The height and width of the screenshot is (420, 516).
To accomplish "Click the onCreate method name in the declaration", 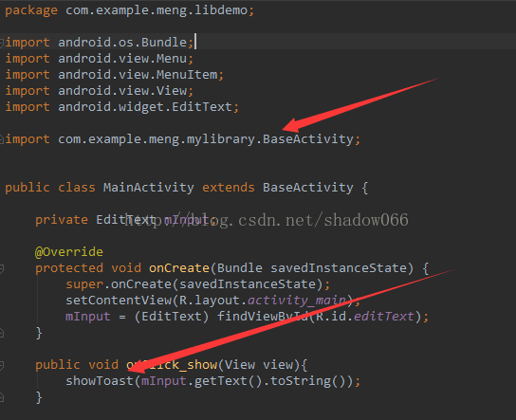I will point(179,268).
